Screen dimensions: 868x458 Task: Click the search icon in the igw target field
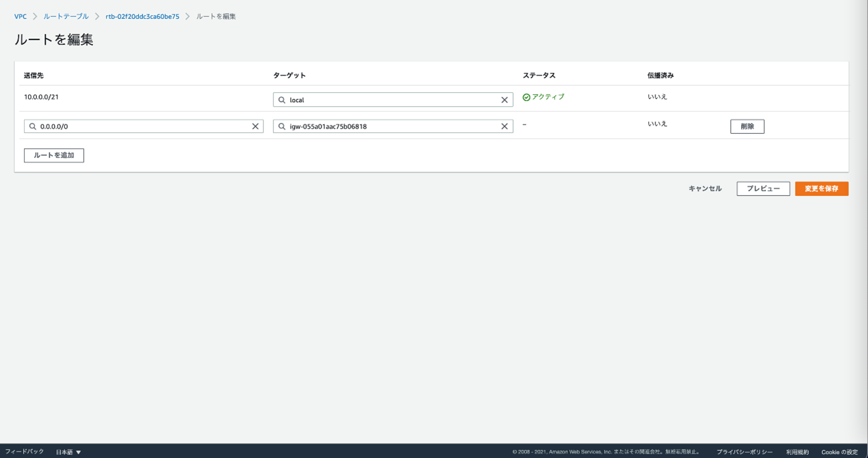[282, 126]
